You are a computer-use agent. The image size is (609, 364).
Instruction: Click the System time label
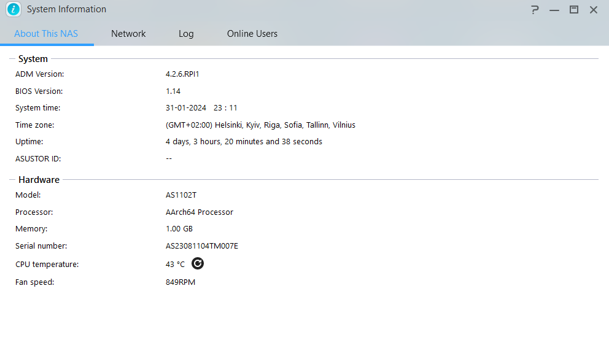click(37, 108)
